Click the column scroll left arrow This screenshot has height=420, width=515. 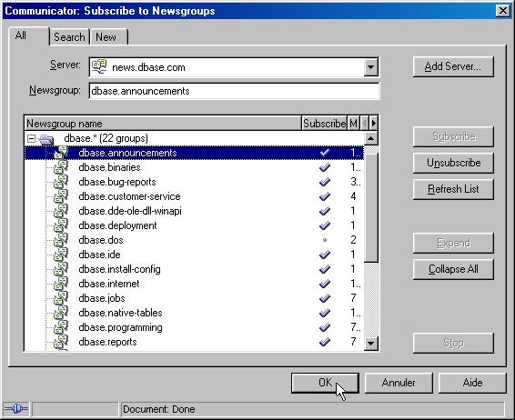tap(365, 124)
